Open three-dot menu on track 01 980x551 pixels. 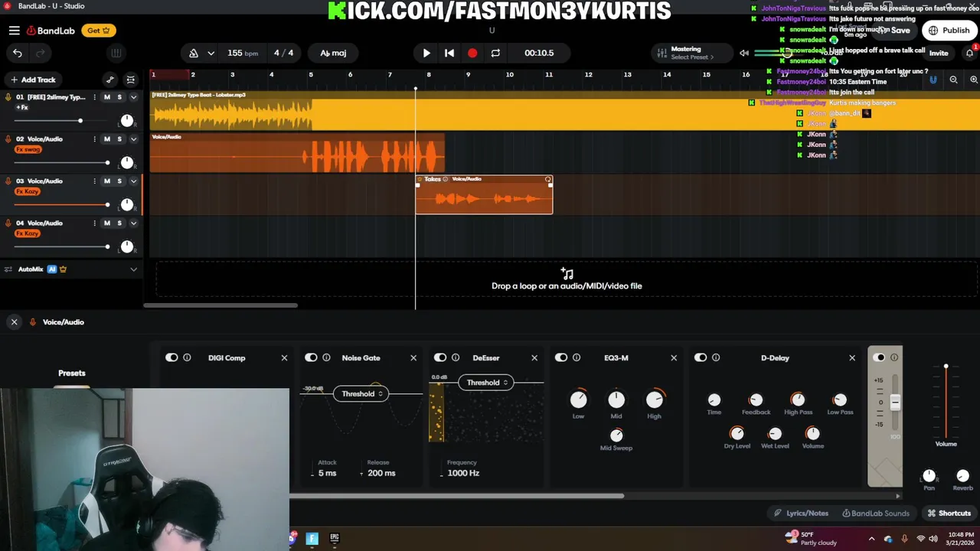[95, 97]
